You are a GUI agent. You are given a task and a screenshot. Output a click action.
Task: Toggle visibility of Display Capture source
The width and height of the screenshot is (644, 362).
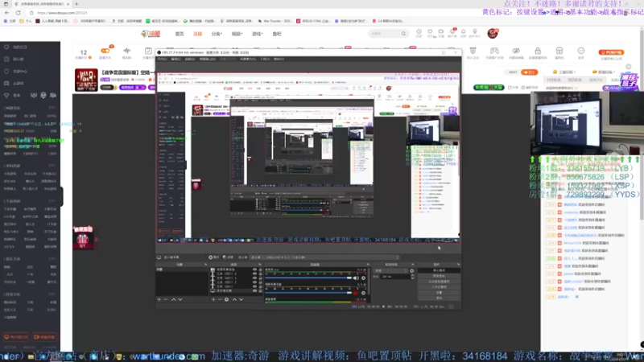pos(254,290)
